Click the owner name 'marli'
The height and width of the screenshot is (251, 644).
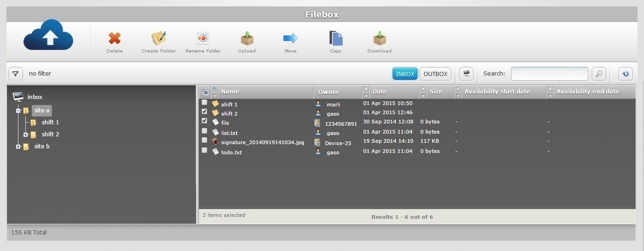click(333, 105)
